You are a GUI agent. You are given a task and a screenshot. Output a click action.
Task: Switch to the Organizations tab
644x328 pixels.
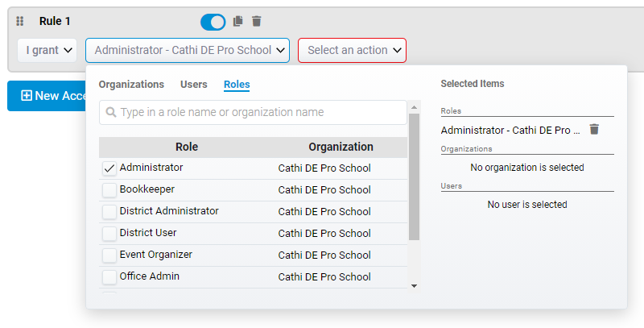tap(131, 85)
